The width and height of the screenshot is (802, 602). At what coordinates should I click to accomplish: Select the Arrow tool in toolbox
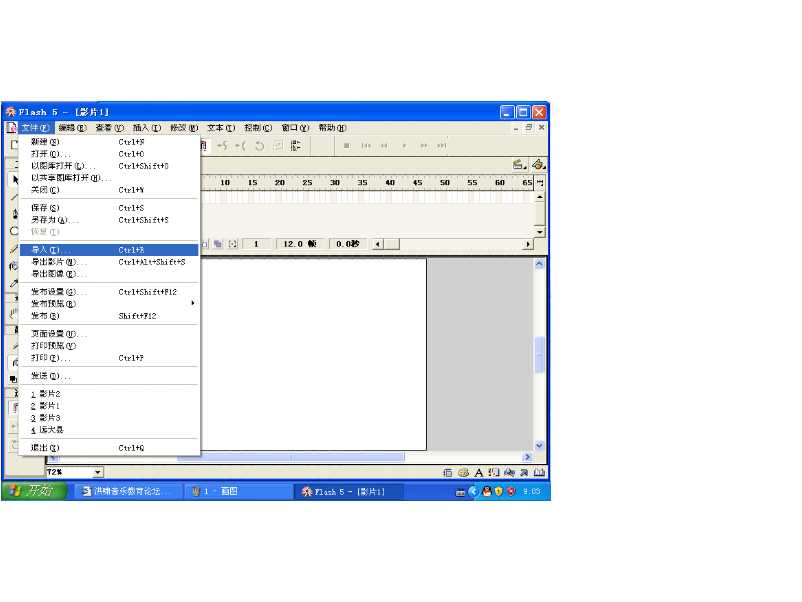click(x=15, y=180)
